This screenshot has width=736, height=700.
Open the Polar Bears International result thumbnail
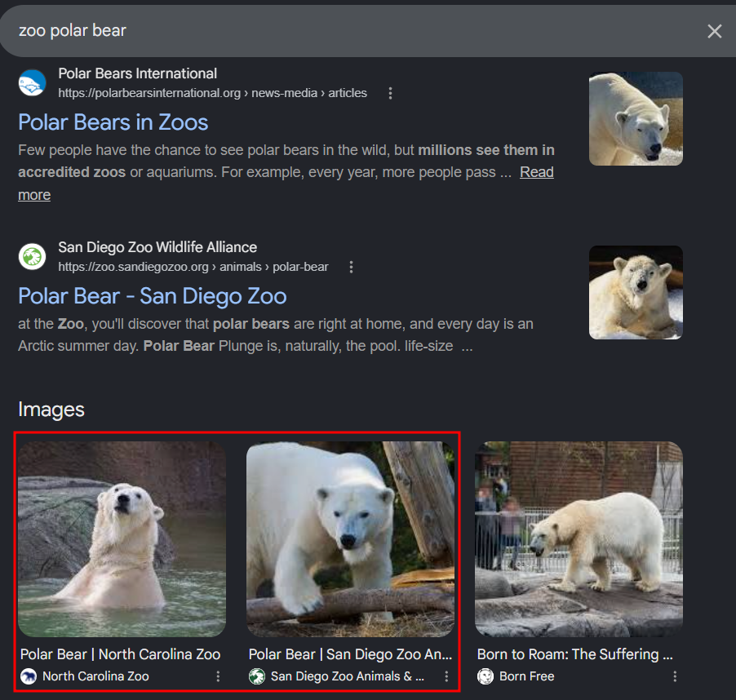[x=636, y=118]
